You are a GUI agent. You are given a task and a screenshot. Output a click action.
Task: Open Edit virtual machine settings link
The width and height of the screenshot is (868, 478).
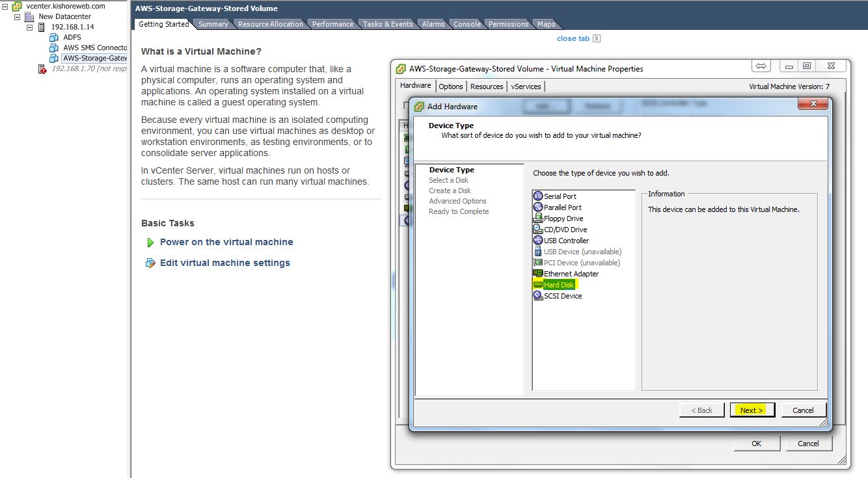[224, 263]
